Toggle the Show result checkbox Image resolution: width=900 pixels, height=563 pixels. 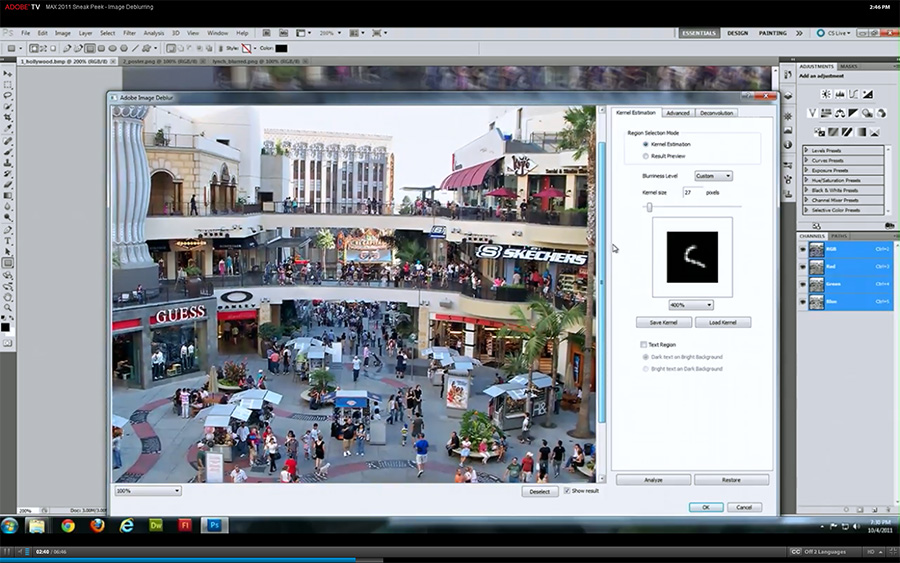click(x=567, y=491)
